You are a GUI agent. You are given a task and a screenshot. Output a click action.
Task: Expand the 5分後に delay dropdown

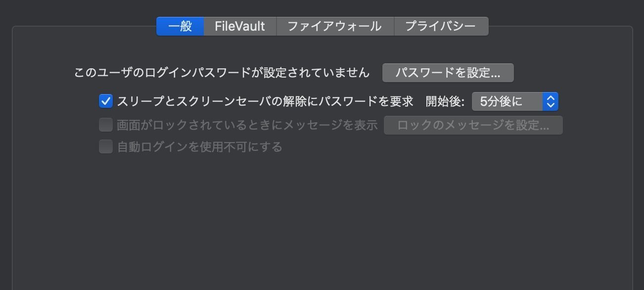515,101
